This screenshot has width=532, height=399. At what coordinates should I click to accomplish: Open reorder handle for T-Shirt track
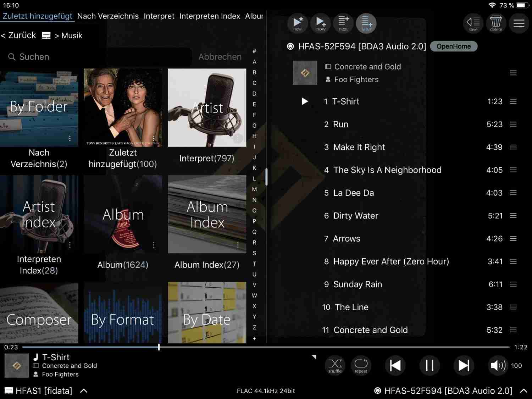513,101
